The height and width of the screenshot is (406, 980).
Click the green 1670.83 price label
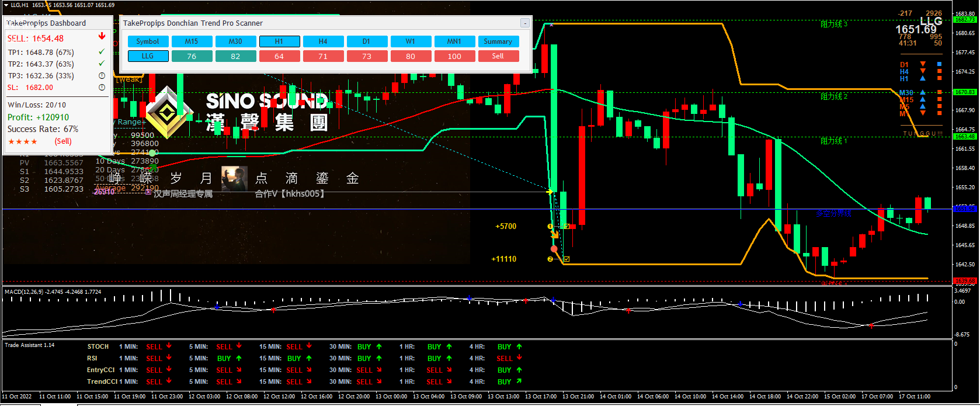point(965,92)
